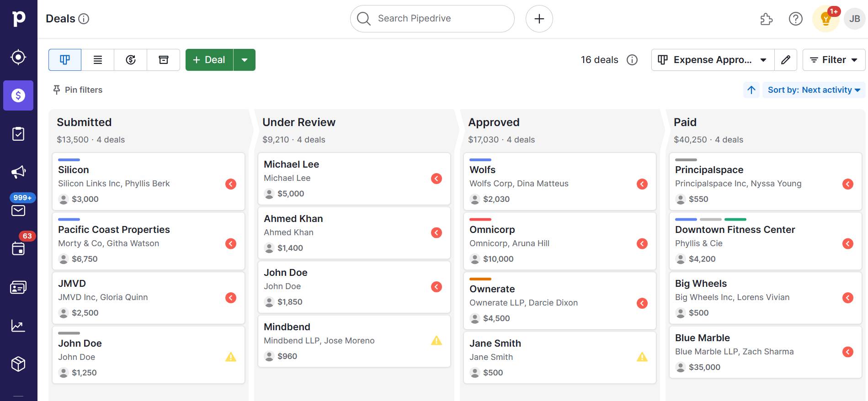868x401 pixels.
Task: Switch to list view
Action: pyautogui.click(x=98, y=60)
